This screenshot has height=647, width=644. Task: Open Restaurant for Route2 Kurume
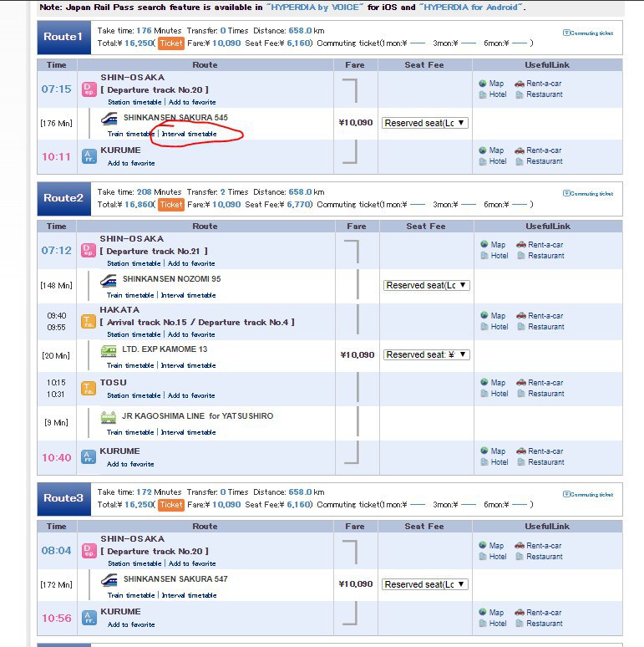pos(541,462)
